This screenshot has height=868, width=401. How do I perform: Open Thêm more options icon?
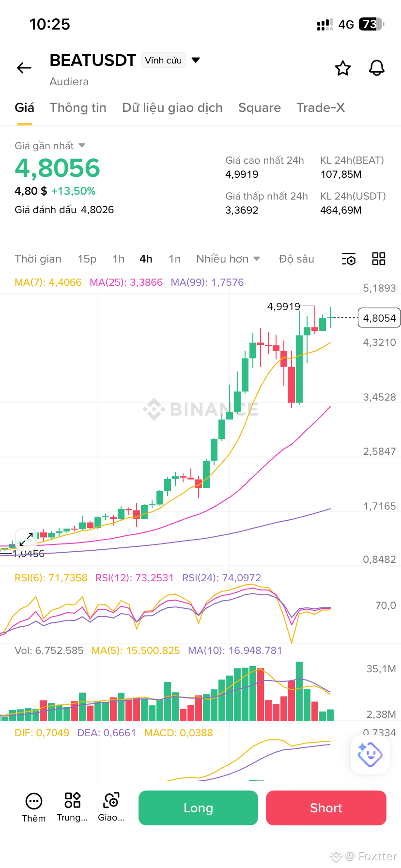[34, 807]
